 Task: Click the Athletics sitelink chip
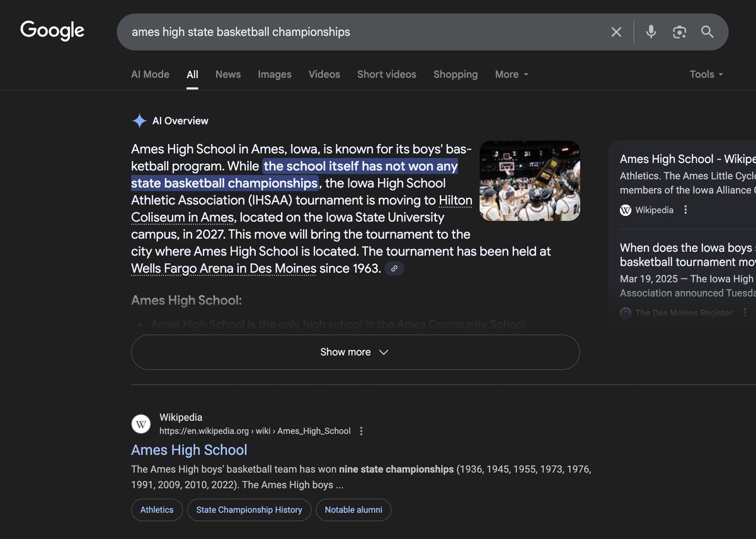click(157, 510)
